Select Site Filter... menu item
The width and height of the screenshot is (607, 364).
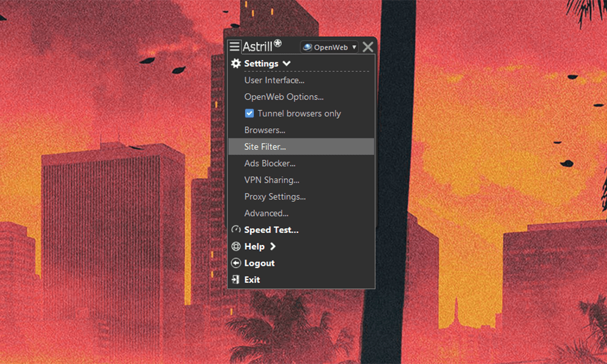pyautogui.click(x=301, y=147)
